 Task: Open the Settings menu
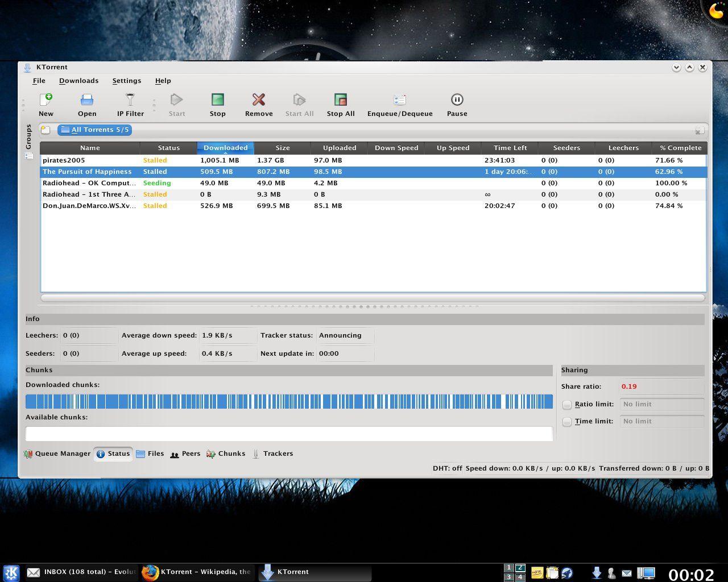coord(126,81)
